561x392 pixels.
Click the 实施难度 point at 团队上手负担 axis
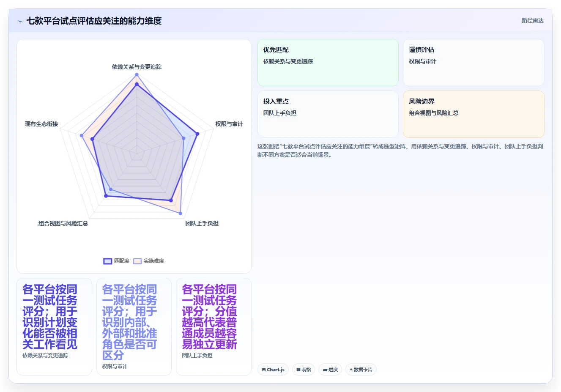[x=181, y=214]
